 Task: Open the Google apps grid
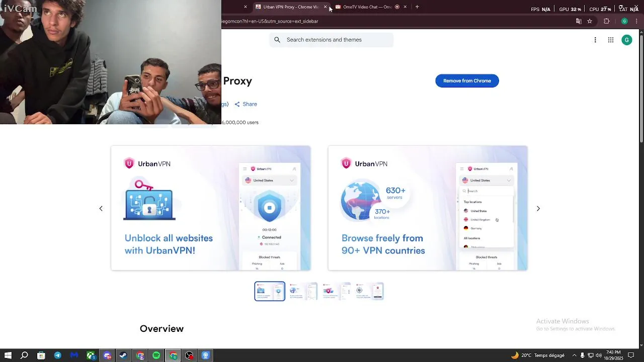(x=611, y=40)
